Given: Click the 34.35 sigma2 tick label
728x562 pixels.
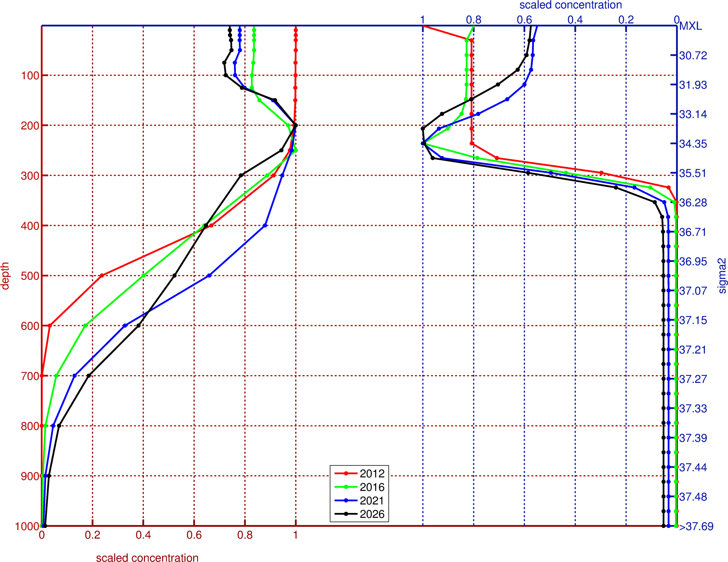Looking at the screenshot, I should tap(693, 144).
